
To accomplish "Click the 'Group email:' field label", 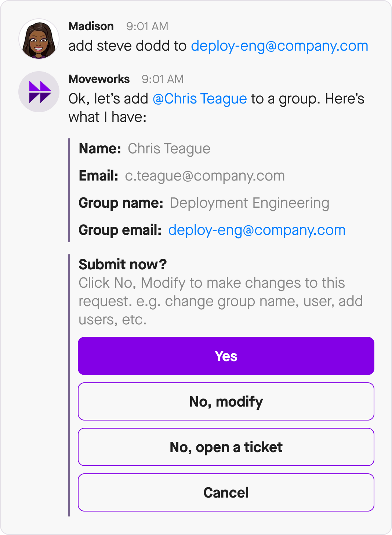I will point(120,230).
